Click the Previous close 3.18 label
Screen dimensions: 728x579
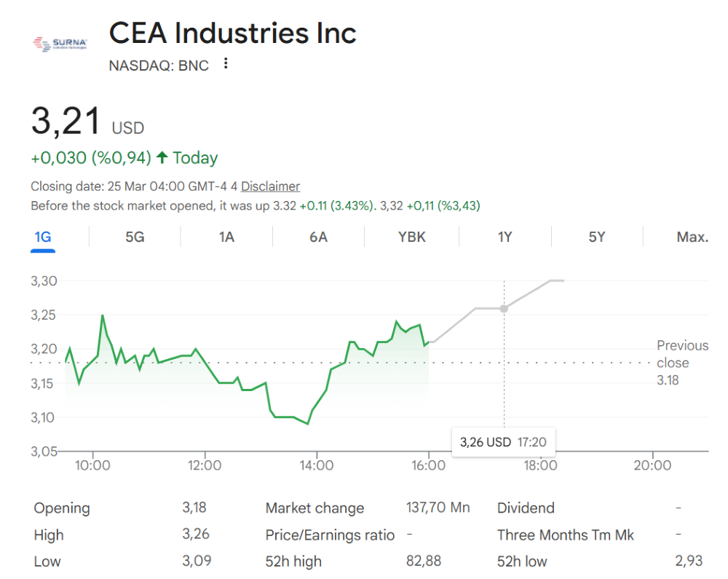pos(681,362)
